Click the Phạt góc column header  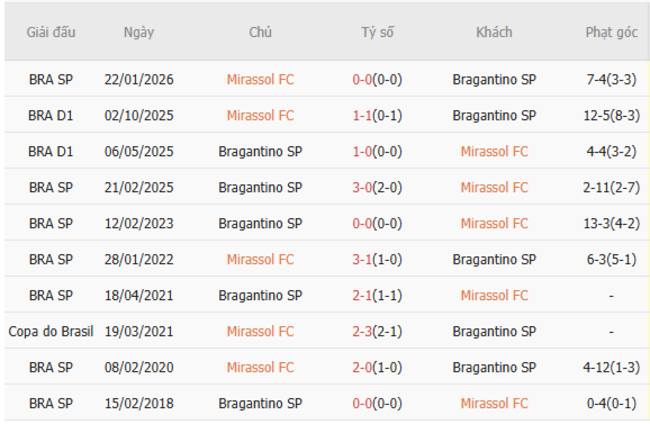[611, 32]
